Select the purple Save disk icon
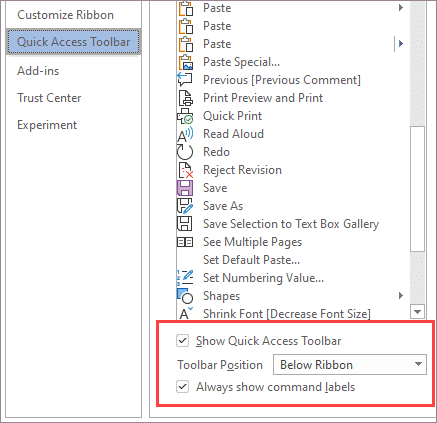 tap(185, 188)
